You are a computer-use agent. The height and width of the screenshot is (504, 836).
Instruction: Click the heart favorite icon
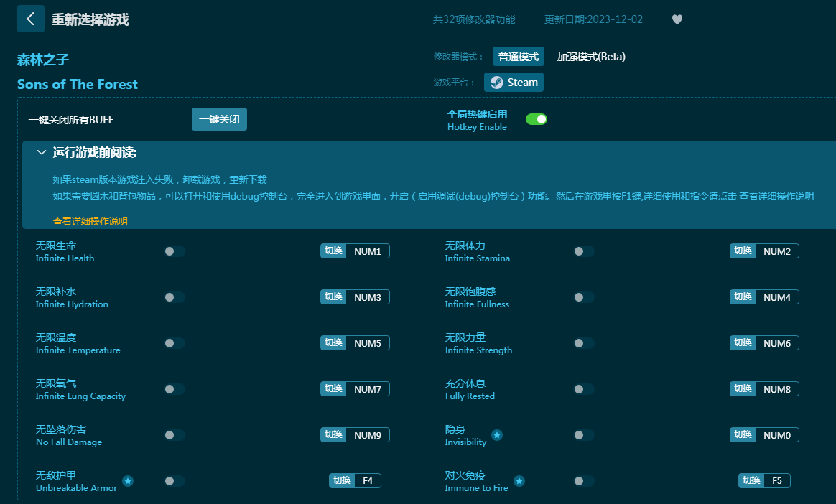point(677,19)
